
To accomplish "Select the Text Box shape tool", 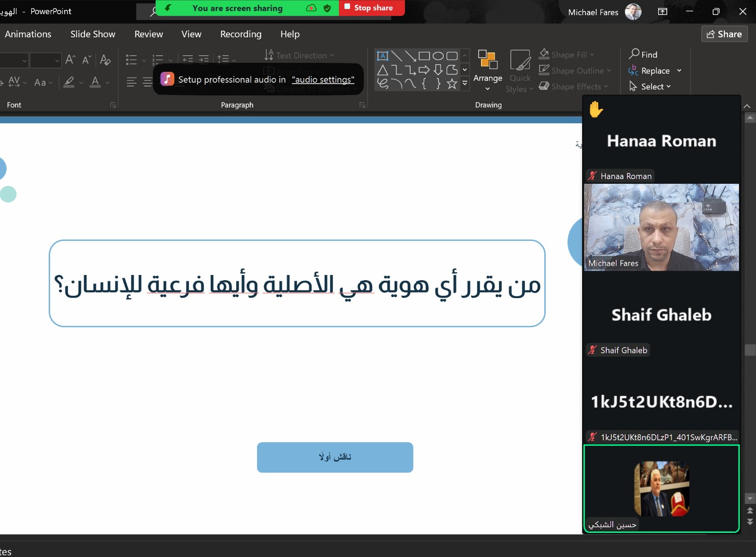I will pyautogui.click(x=382, y=56).
